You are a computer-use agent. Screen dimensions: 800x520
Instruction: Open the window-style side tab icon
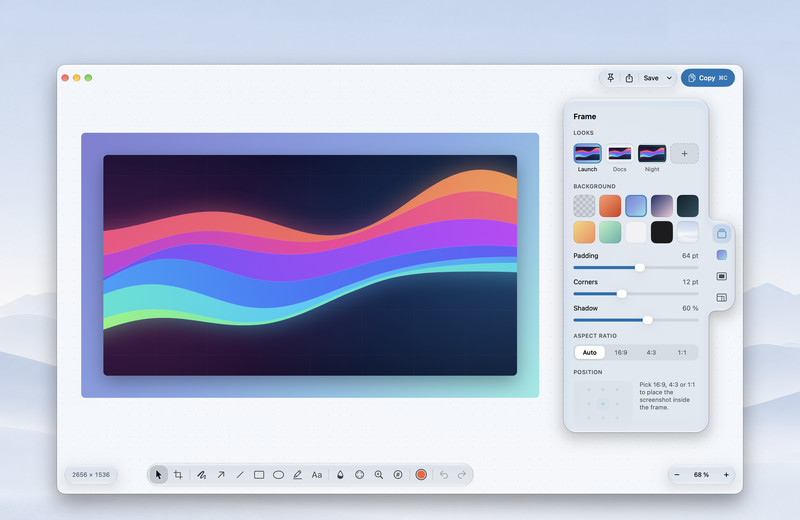[721, 276]
